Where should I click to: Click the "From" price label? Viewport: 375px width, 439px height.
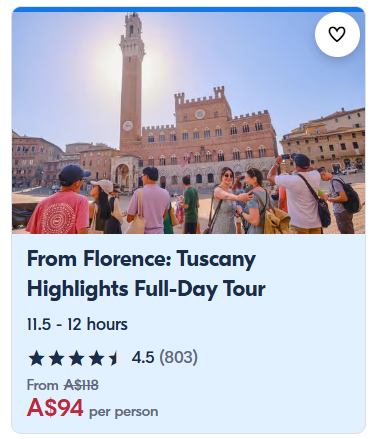coord(43,385)
